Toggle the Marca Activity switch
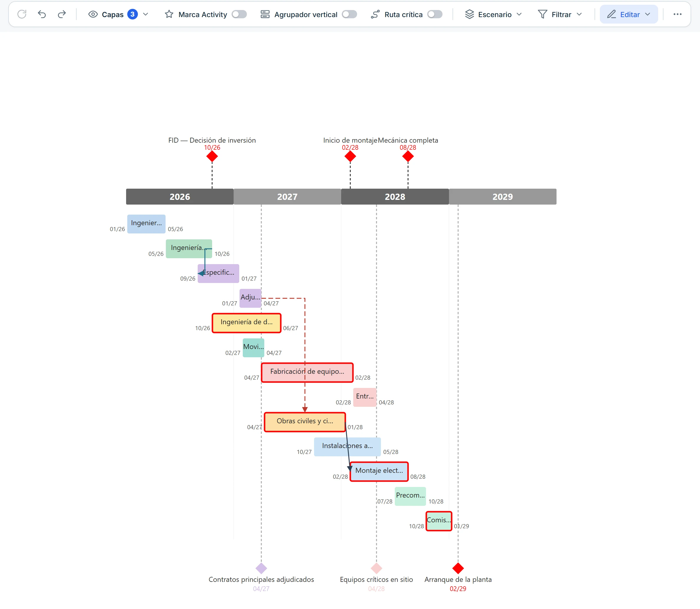This screenshot has width=700, height=609. [239, 14]
